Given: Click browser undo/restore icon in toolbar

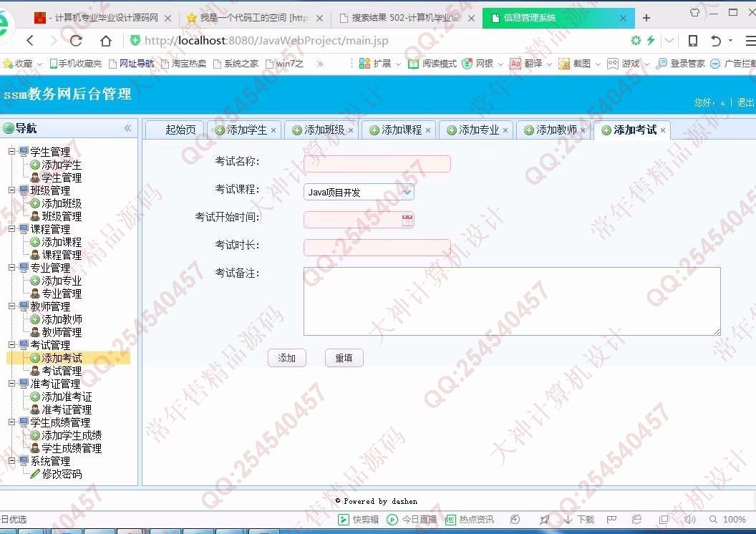Looking at the screenshot, I should [x=716, y=41].
